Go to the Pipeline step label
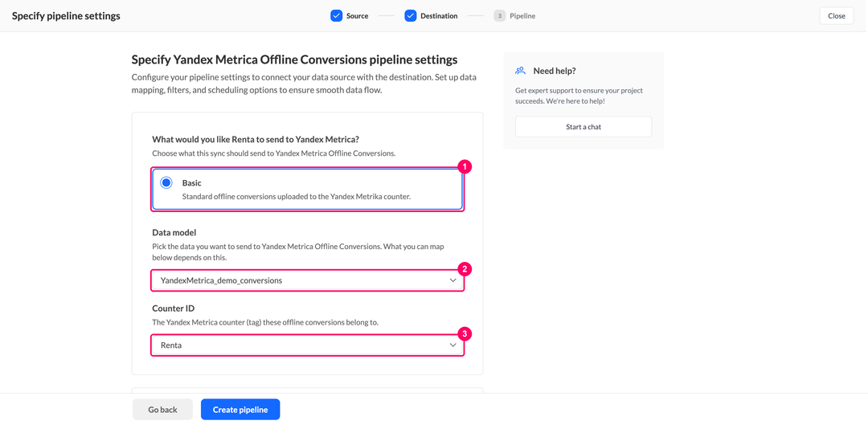Image resolution: width=868 pixels, height=425 pixels. pos(522,16)
